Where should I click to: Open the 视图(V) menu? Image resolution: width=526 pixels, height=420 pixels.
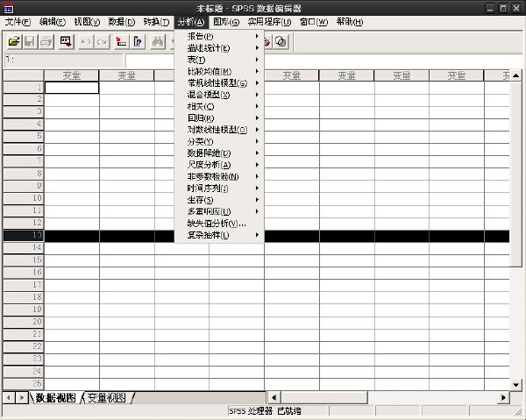87,22
